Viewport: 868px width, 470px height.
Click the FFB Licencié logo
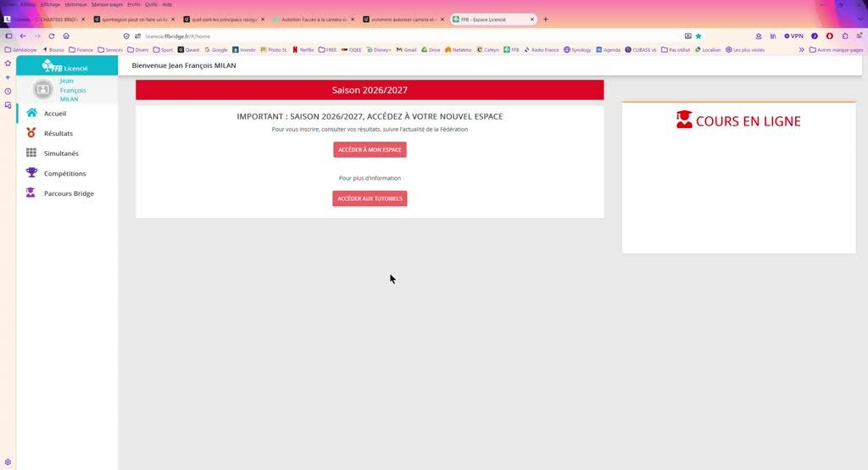tap(64, 67)
